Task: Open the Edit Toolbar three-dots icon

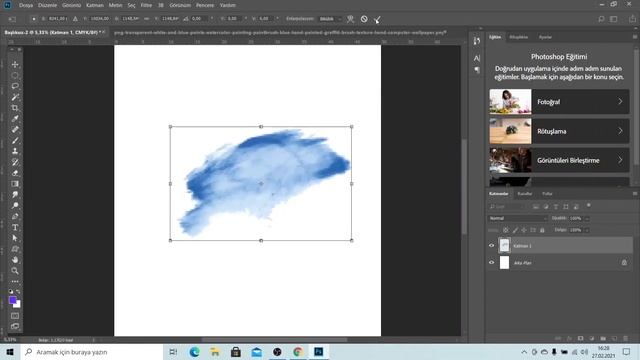Action: point(15,282)
